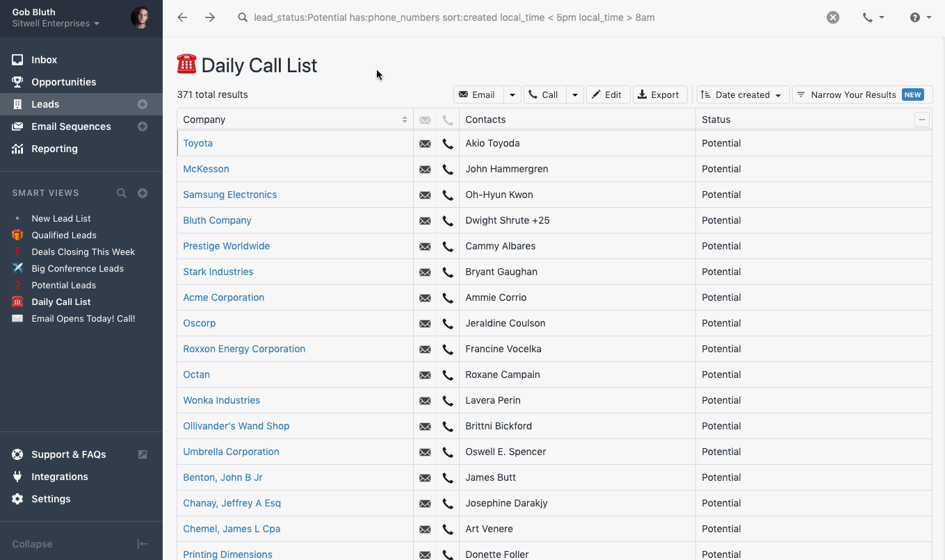Open Qualified Leads smart view
Screen dimensions: 945x560
click(x=64, y=235)
